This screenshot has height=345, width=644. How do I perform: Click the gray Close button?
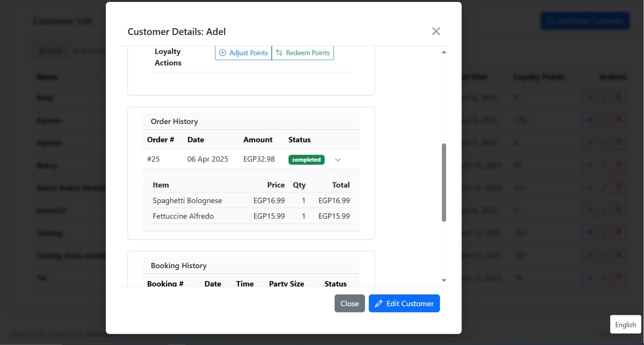[x=349, y=304]
